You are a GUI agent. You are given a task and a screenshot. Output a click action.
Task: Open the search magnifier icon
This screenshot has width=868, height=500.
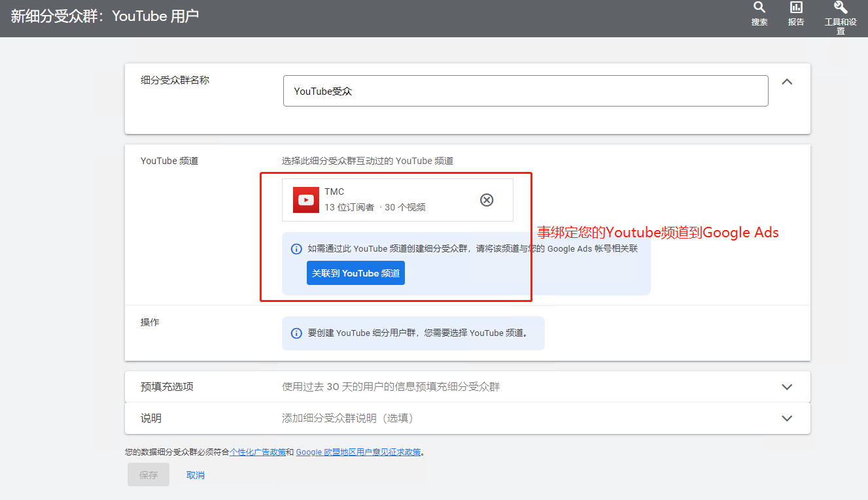click(759, 8)
